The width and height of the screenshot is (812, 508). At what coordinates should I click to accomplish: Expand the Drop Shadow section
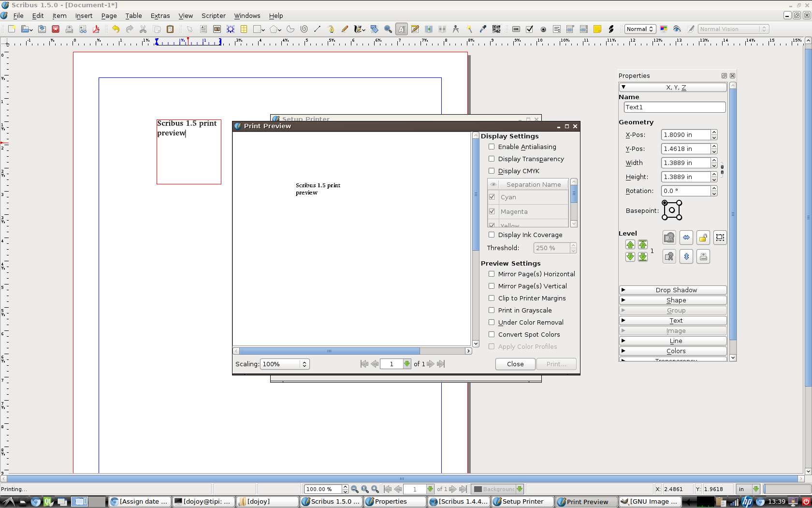tap(673, 290)
